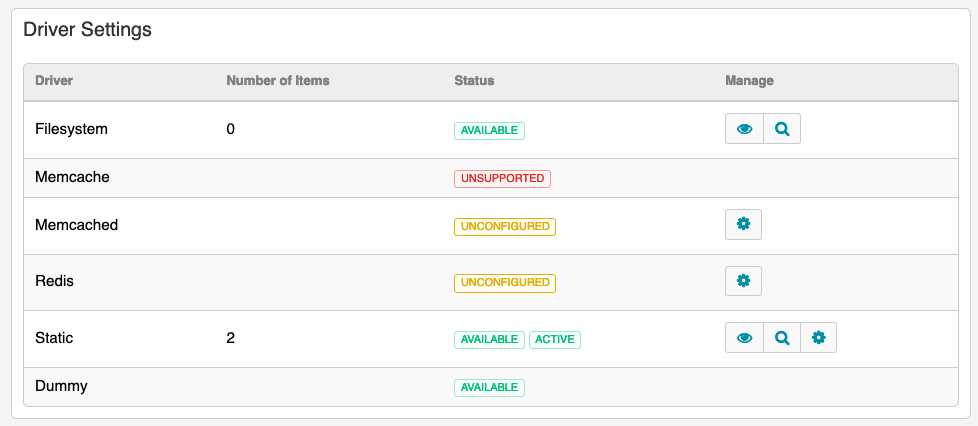Viewport: 978px width, 426px height.
Task: Click the eye icon for Static driver
Action: coord(744,338)
